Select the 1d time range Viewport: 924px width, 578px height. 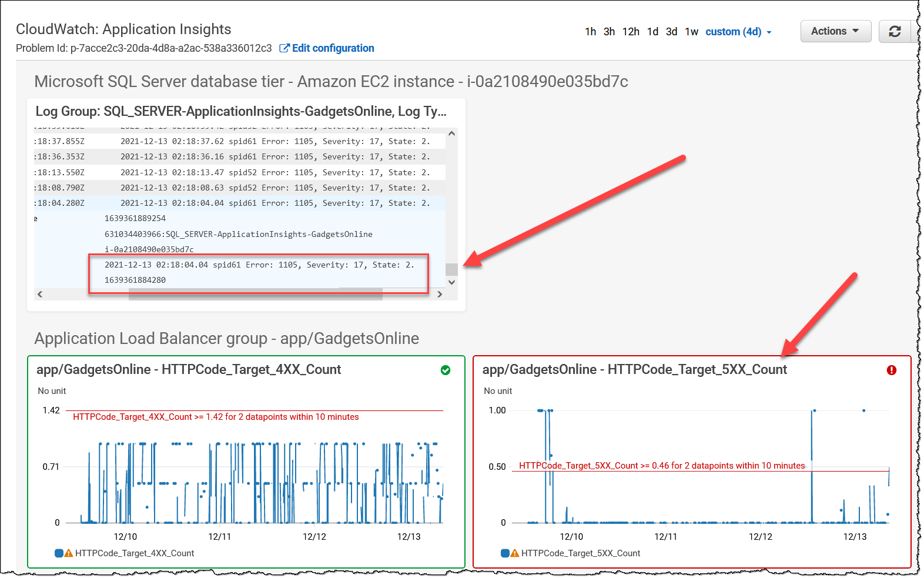(652, 32)
